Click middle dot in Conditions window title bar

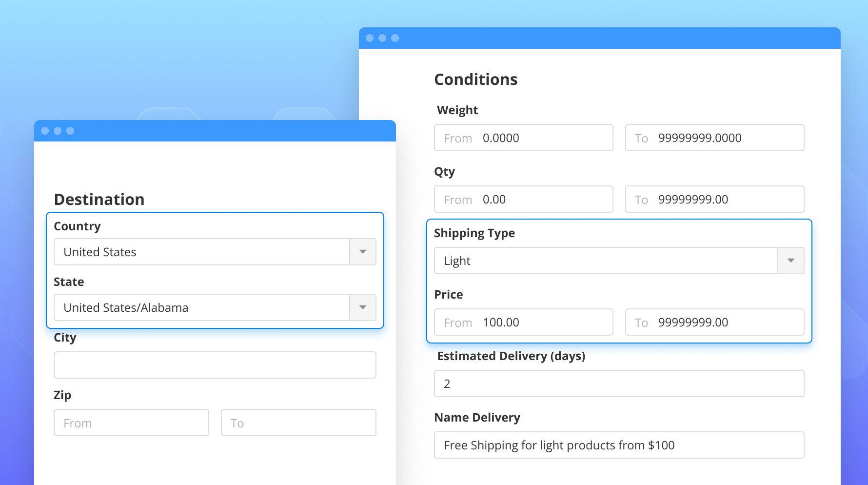click(382, 38)
